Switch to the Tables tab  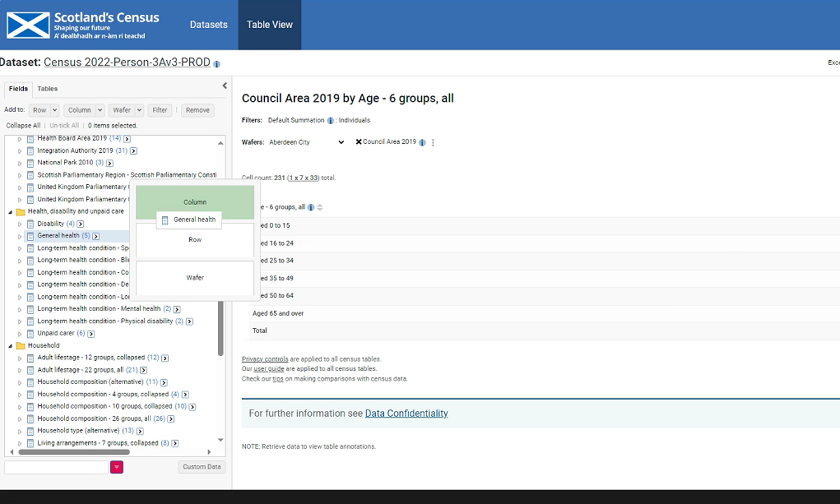(x=47, y=89)
